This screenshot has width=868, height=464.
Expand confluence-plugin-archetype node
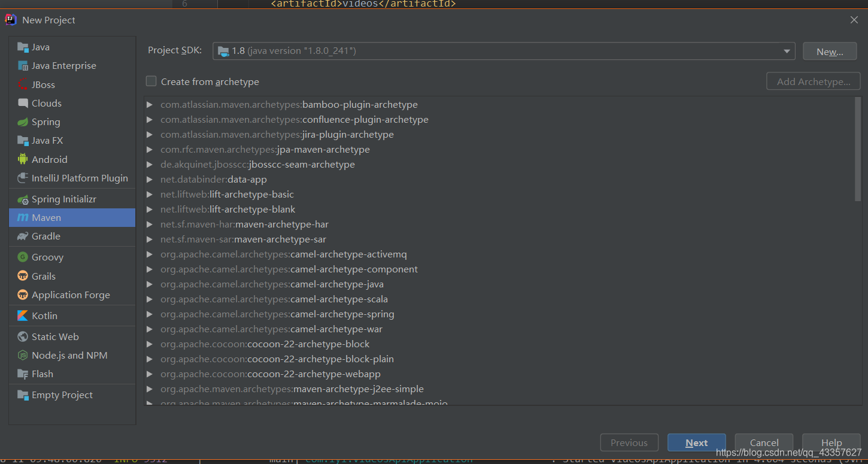(x=150, y=120)
